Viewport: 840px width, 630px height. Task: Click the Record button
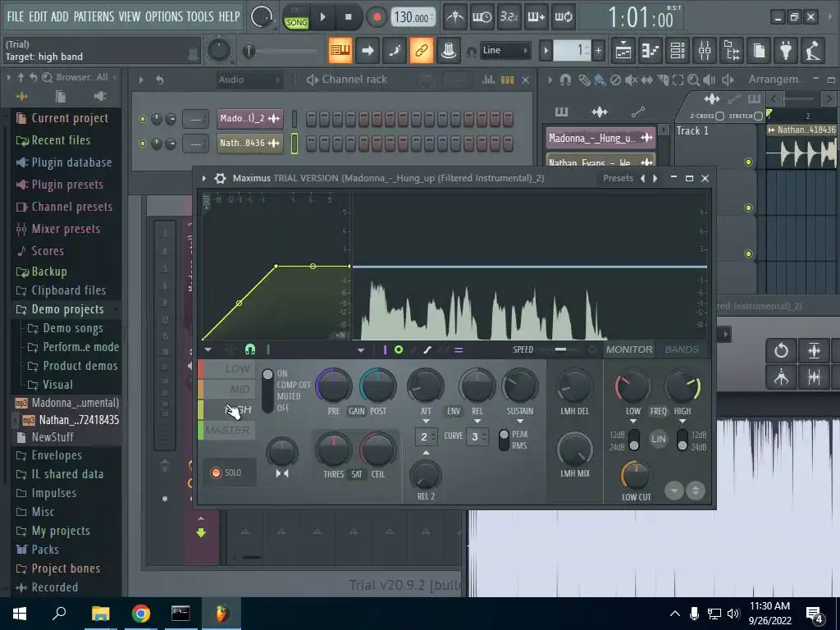point(377,17)
